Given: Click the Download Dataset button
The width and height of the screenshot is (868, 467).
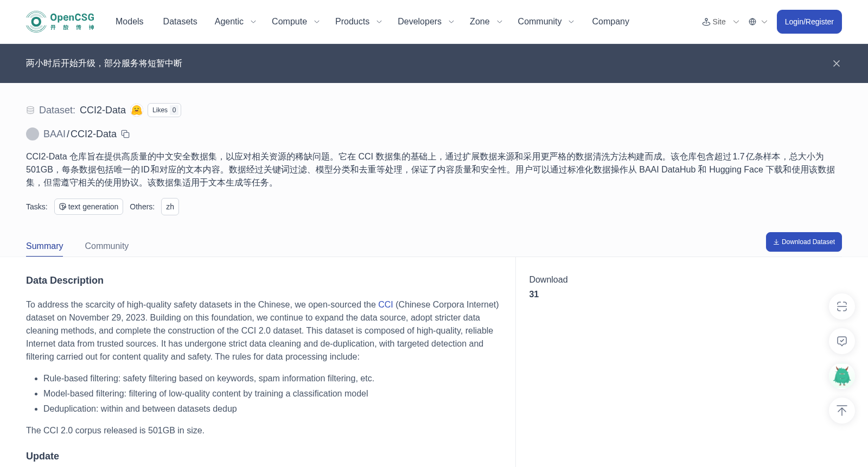Looking at the screenshot, I should (x=803, y=242).
